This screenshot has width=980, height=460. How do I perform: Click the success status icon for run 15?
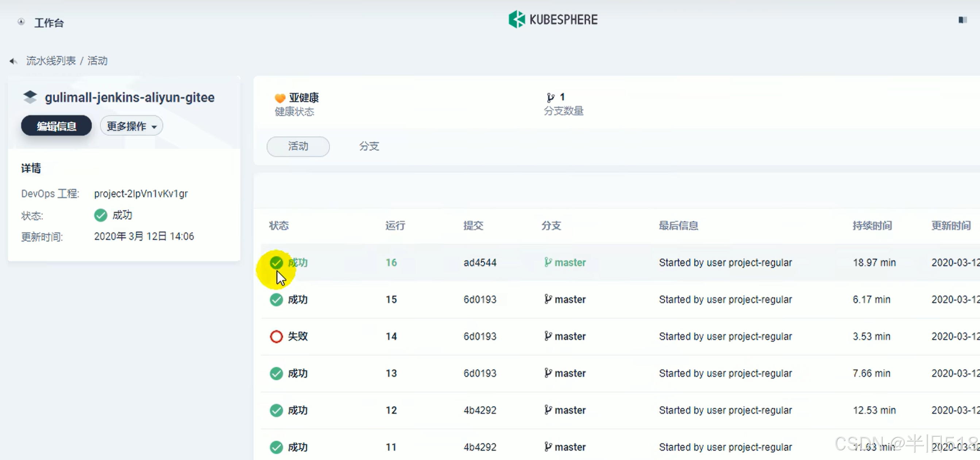(276, 300)
